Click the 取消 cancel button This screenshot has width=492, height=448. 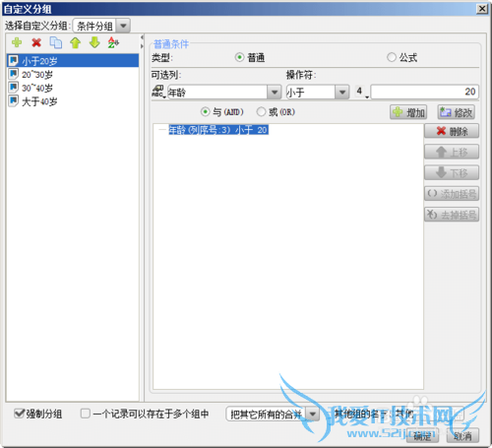tap(462, 436)
